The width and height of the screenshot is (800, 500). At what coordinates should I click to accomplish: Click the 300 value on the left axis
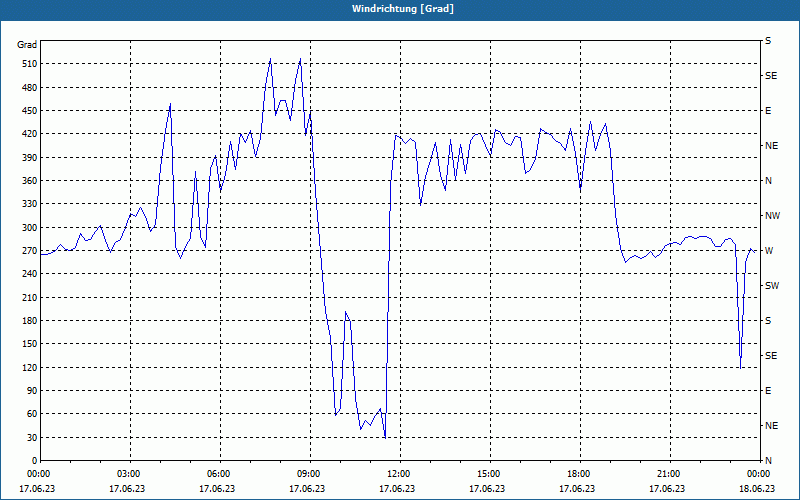coord(30,228)
